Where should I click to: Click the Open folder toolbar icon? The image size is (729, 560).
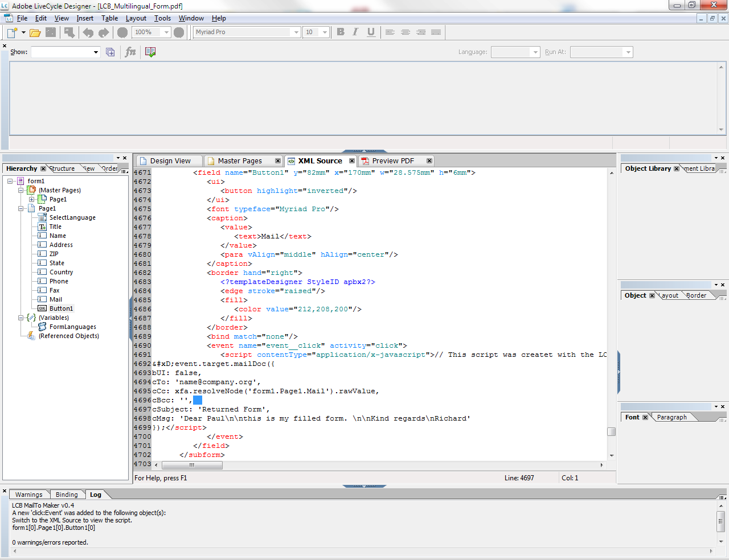click(35, 32)
